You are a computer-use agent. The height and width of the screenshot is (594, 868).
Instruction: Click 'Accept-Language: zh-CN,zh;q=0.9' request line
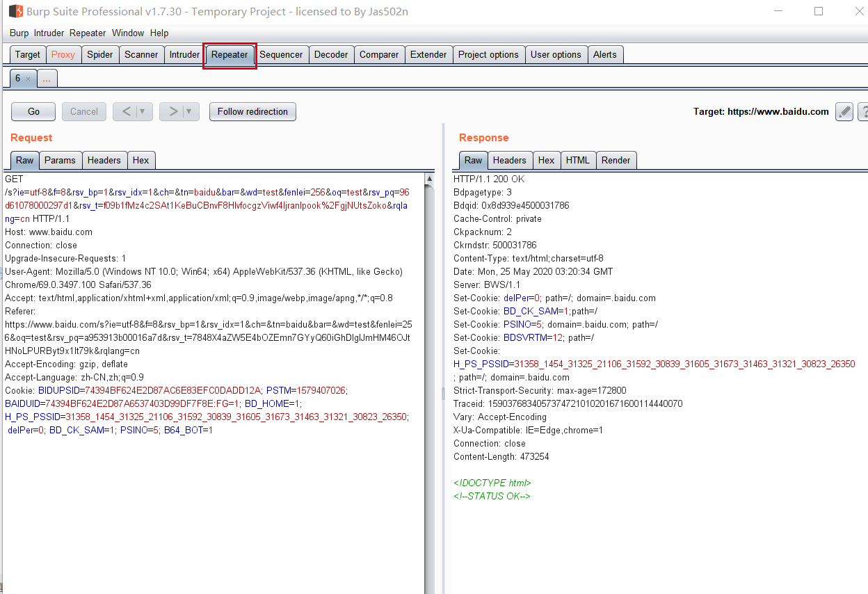point(74,377)
